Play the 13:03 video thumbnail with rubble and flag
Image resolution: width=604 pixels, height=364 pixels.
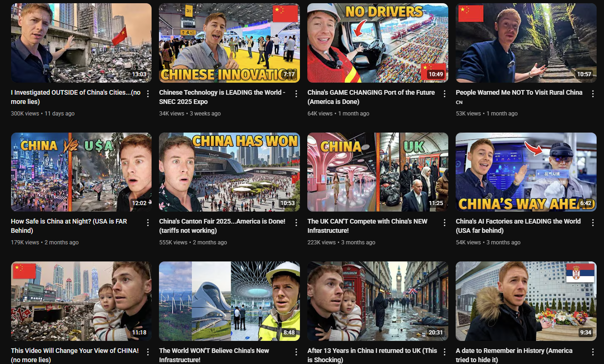point(81,43)
